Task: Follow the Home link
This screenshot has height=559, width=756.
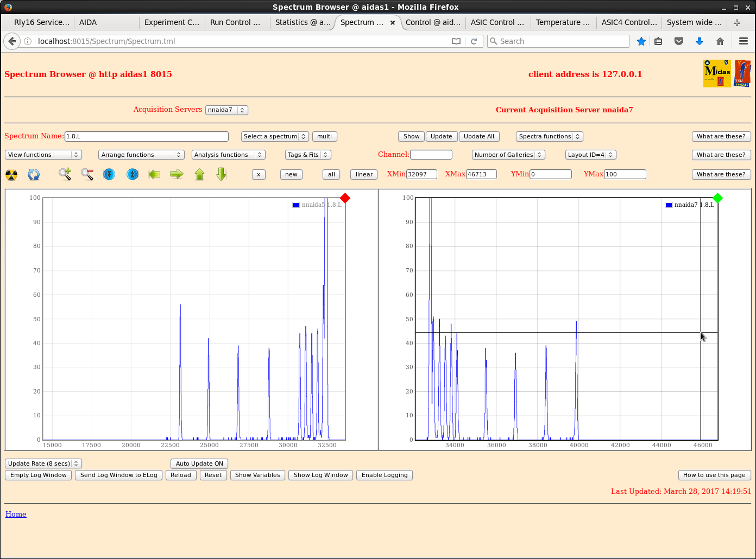Action: (16, 514)
